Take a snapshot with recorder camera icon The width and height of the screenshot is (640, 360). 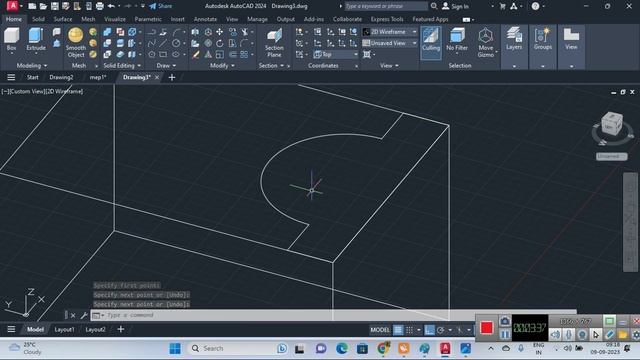[x=505, y=321]
